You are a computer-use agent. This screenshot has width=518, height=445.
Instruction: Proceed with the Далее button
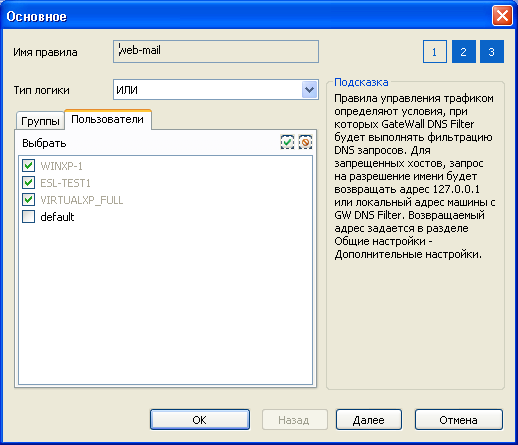[x=369, y=420]
